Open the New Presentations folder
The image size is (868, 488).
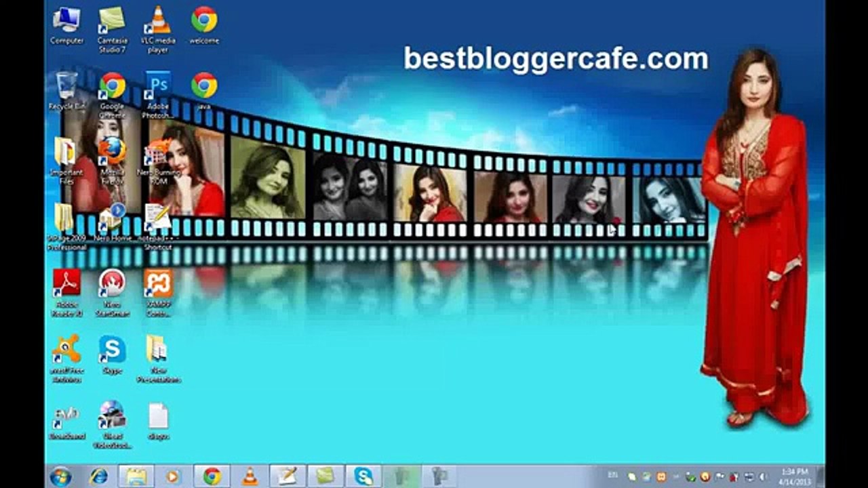pyautogui.click(x=158, y=359)
